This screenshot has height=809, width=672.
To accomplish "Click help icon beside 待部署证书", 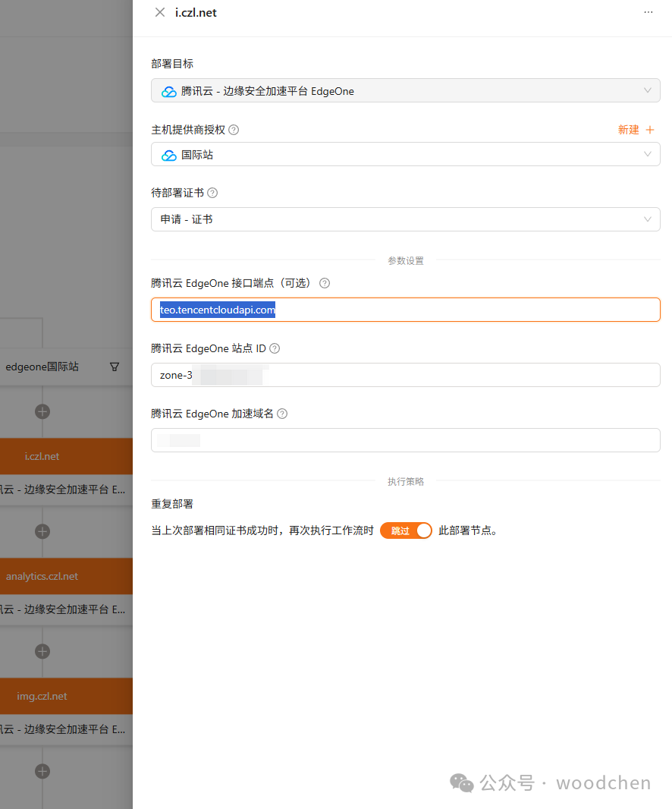I will 212,193.
